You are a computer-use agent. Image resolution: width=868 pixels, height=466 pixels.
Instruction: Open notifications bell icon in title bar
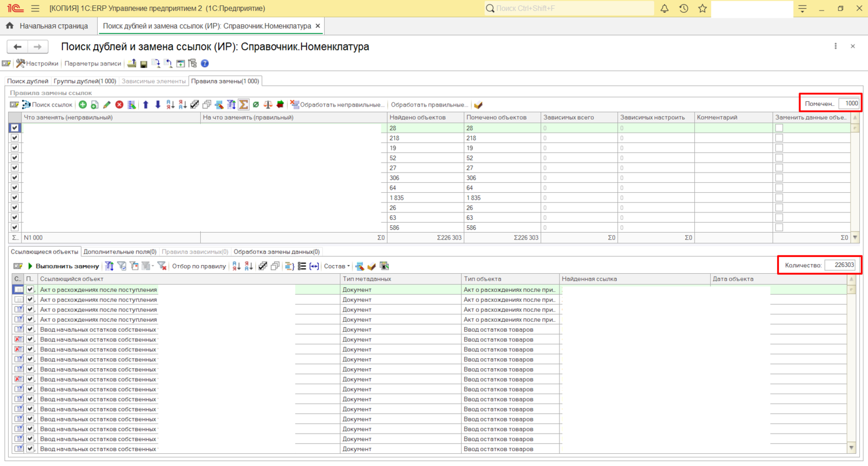[x=664, y=9]
